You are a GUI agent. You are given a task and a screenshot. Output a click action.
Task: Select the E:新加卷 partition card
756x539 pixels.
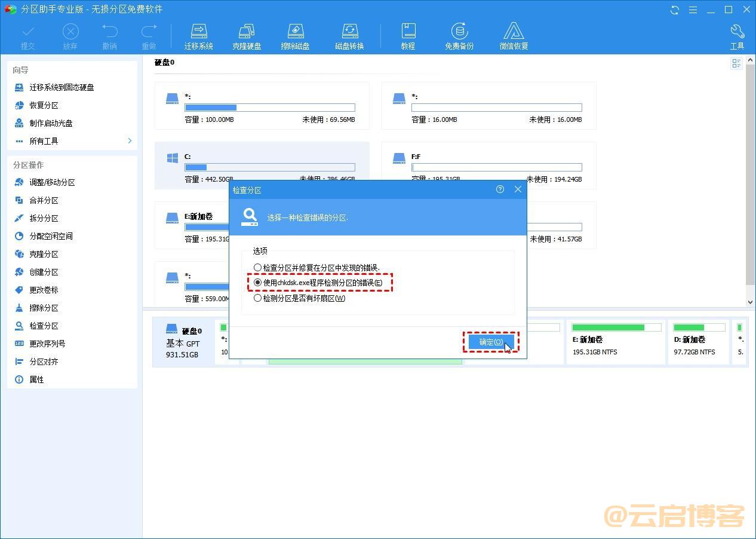tap(192, 225)
